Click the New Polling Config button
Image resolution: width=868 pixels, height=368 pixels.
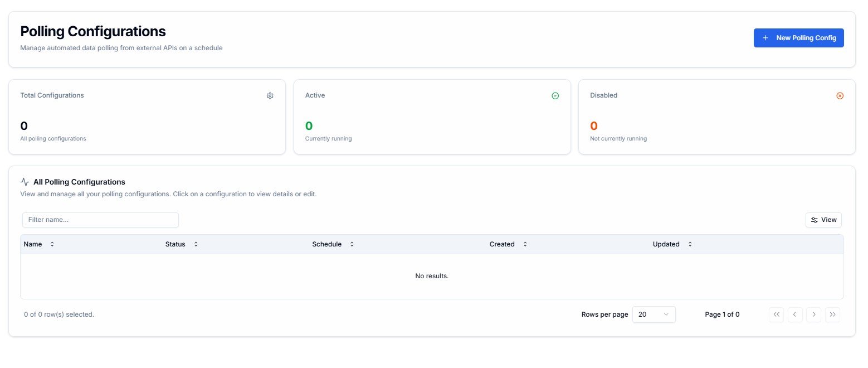point(798,38)
